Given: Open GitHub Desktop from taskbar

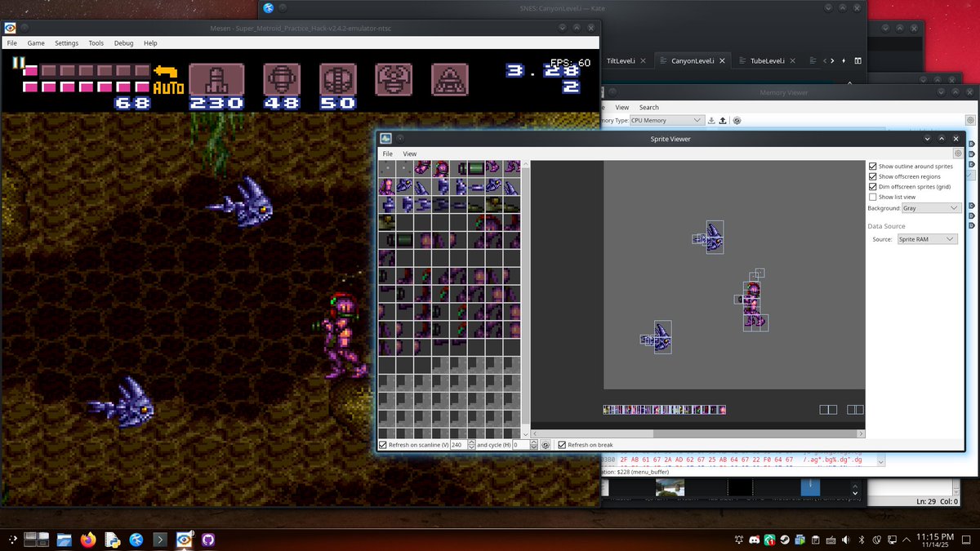Looking at the screenshot, I should pyautogui.click(x=208, y=540).
